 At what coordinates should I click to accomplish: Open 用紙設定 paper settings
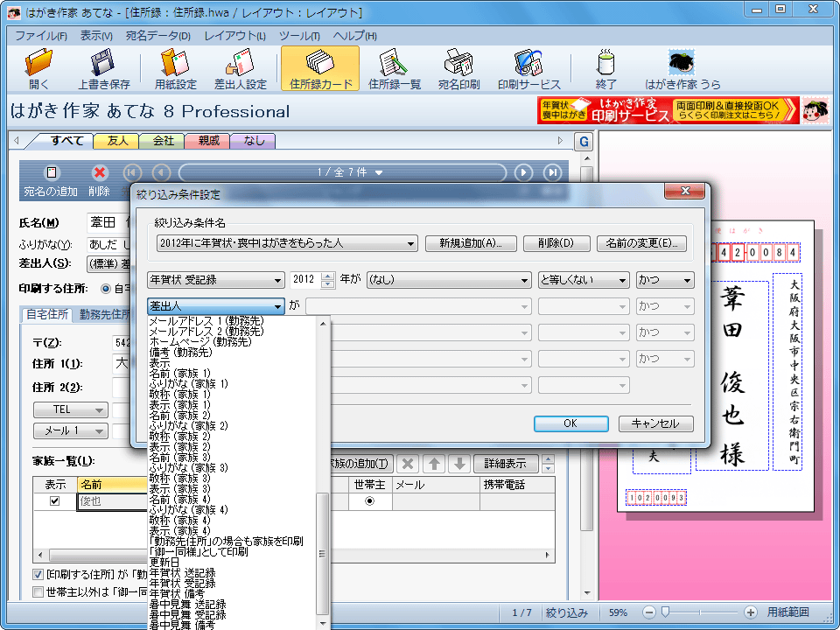pyautogui.click(x=175, y=68)
